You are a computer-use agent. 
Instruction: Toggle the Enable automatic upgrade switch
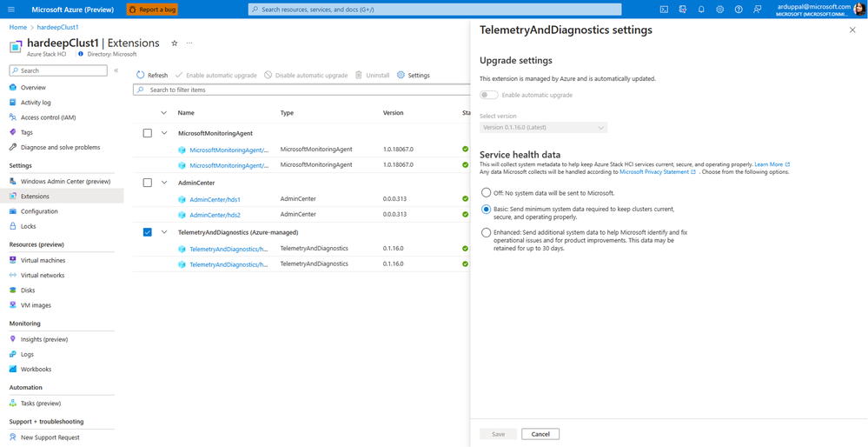pyautogui.click(x=489, y=95)
